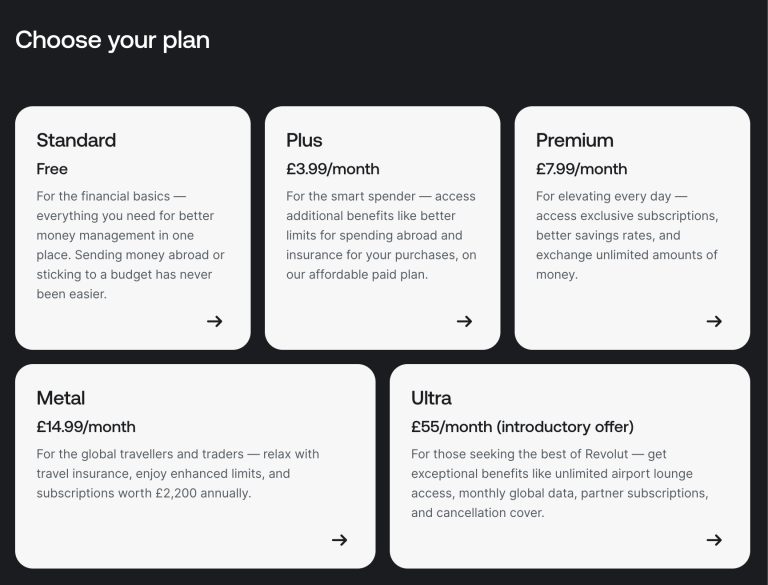Click the £7.99/month price

582,169
